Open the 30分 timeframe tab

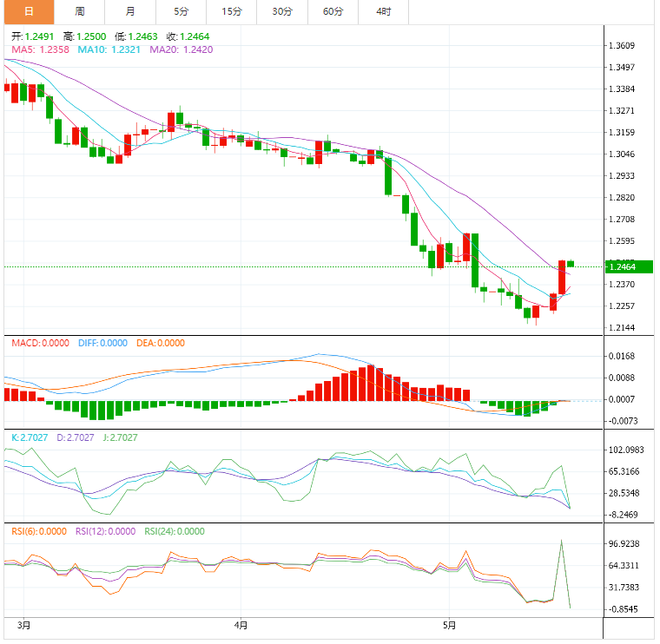[x=282, y=11]
